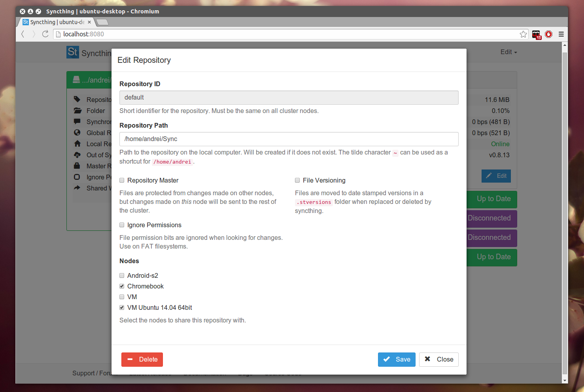Screen dimensions: 584x392
Task: Enable the File Versioning checkbox
Action: (297, 180)
